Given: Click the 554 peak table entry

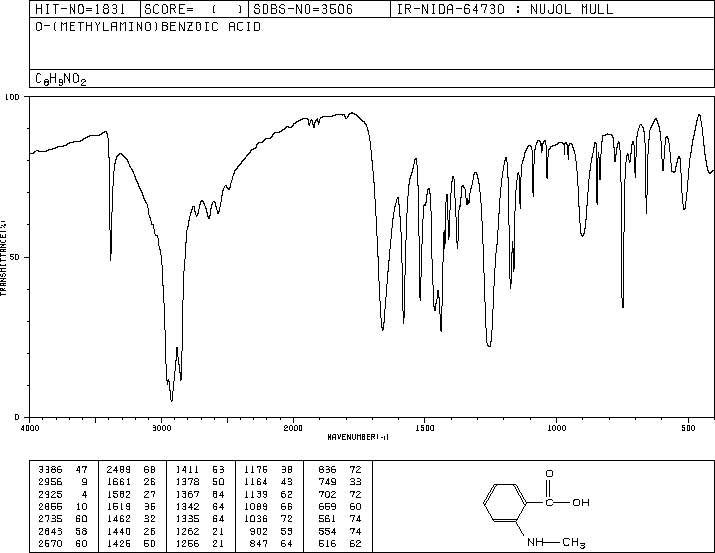Looking at the screenshot, I should pos(339,531).
